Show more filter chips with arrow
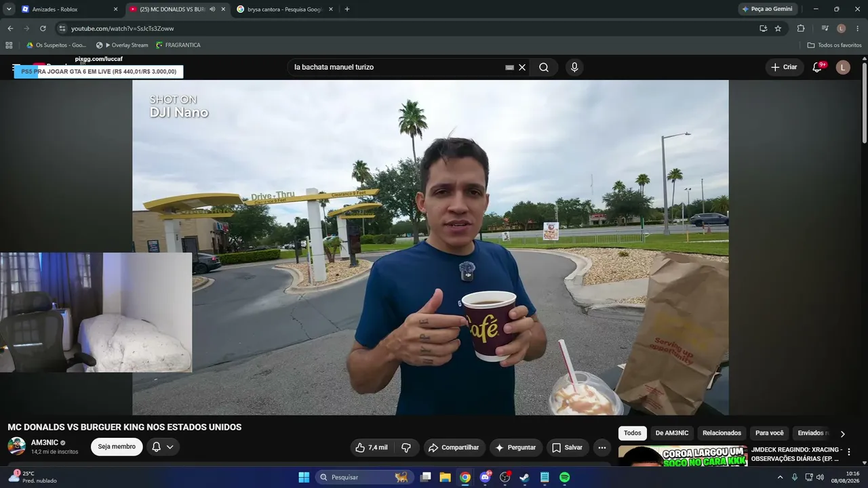 (x=843, y=434)
